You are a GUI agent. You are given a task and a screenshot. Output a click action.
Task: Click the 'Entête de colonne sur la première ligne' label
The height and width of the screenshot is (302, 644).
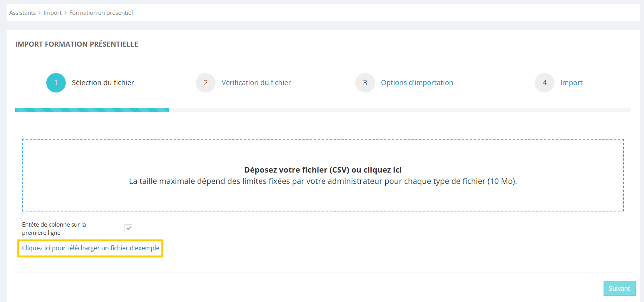(x=54, y=229)
